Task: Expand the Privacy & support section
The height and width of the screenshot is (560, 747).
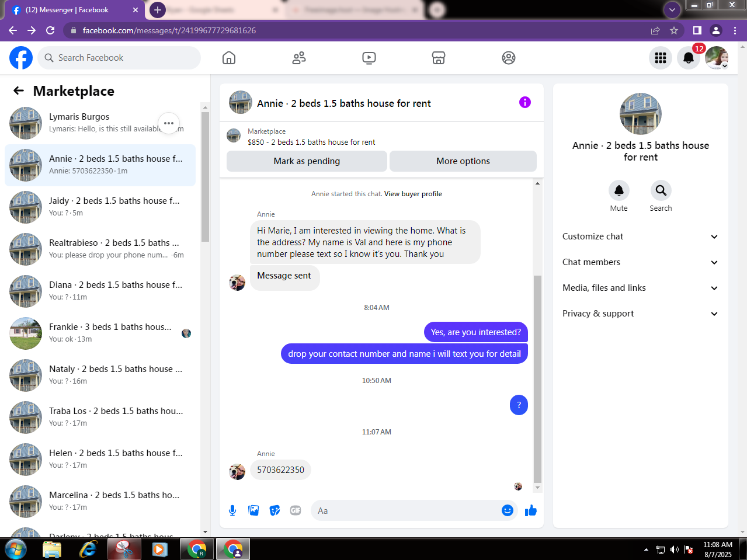Action: click(x=641, y=314)
